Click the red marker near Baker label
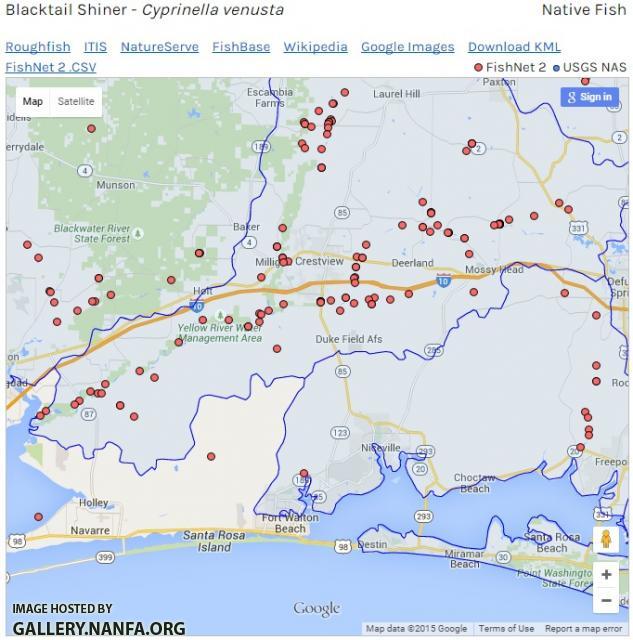The image size is (633, 640). 283,228
